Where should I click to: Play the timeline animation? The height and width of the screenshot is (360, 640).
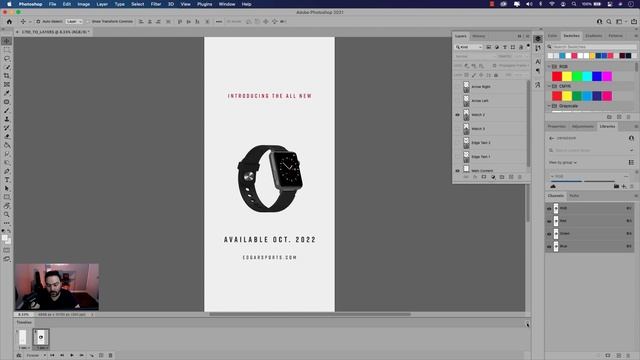(x=72, y=356)
